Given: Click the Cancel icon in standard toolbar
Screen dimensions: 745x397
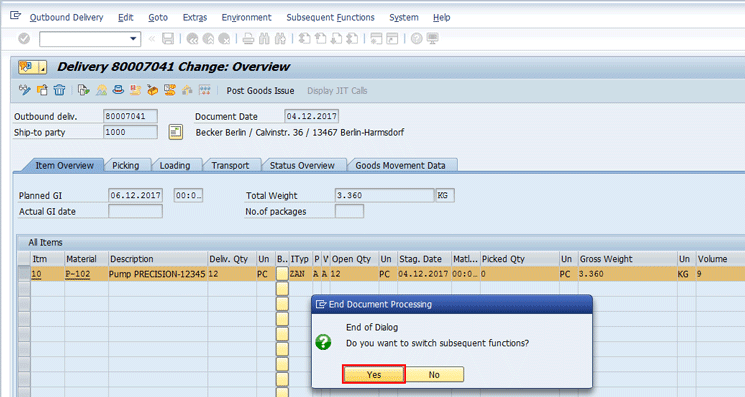Looking at the screenshot, I should click(224, 39).
